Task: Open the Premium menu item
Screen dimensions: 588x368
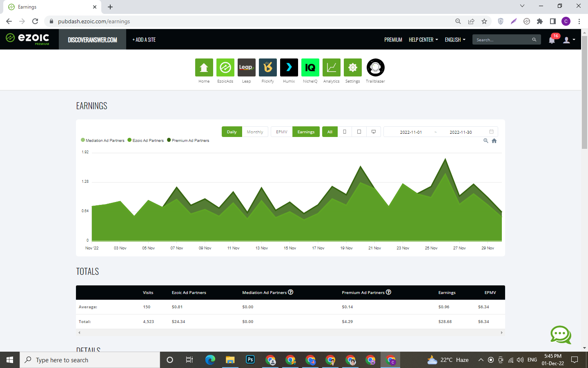Action: tap(393, 40)
